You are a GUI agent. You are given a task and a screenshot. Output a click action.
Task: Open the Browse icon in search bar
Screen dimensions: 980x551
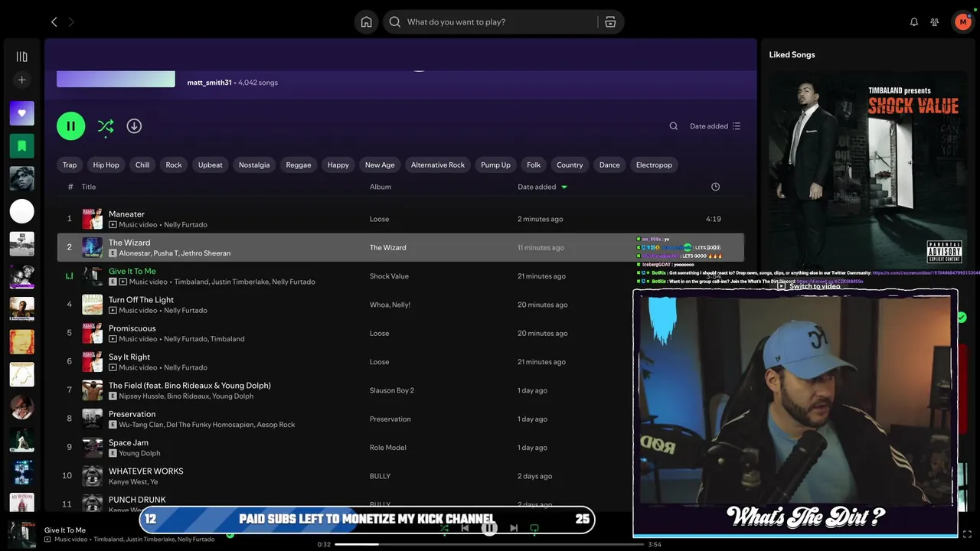(x=610, y=22)
